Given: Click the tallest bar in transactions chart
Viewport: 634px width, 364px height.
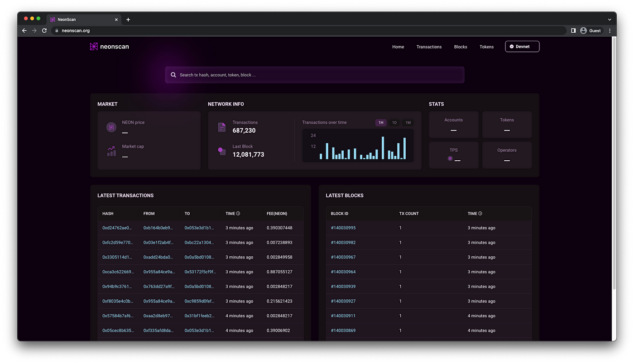Looking at the screenshot, I should [383, 148].
